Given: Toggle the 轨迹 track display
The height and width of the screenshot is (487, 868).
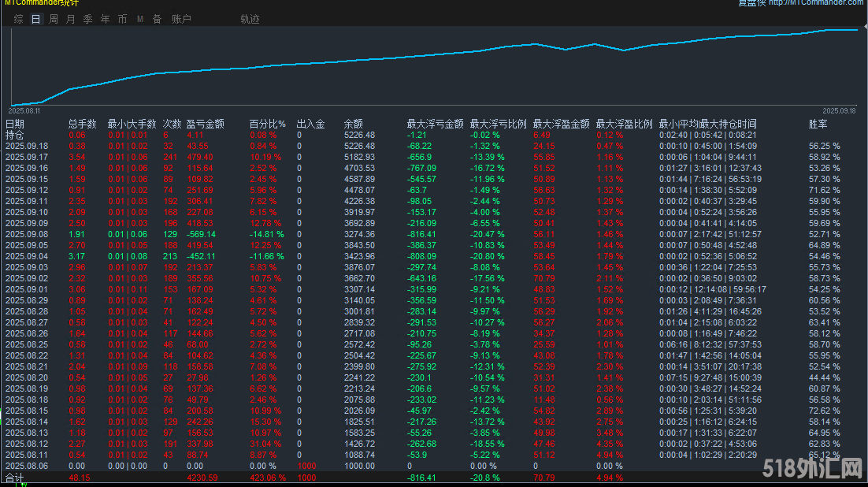Looking at the screenshot, I should [x=249, y=20].
